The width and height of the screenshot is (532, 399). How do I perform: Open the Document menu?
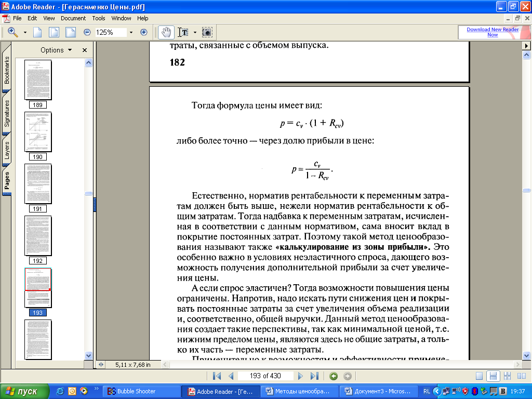[73, 18]
